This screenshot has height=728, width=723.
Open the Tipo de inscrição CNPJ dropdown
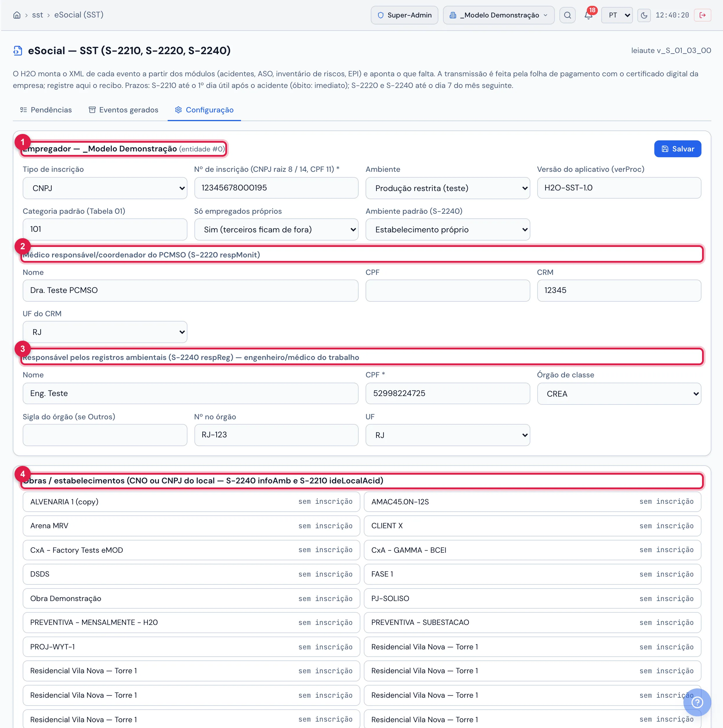(105, 188)
